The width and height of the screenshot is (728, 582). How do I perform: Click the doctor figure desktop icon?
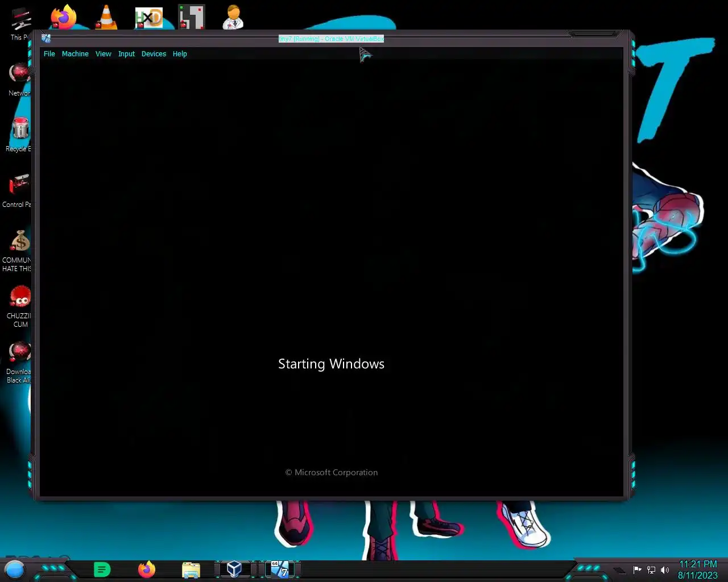(233, 17)
